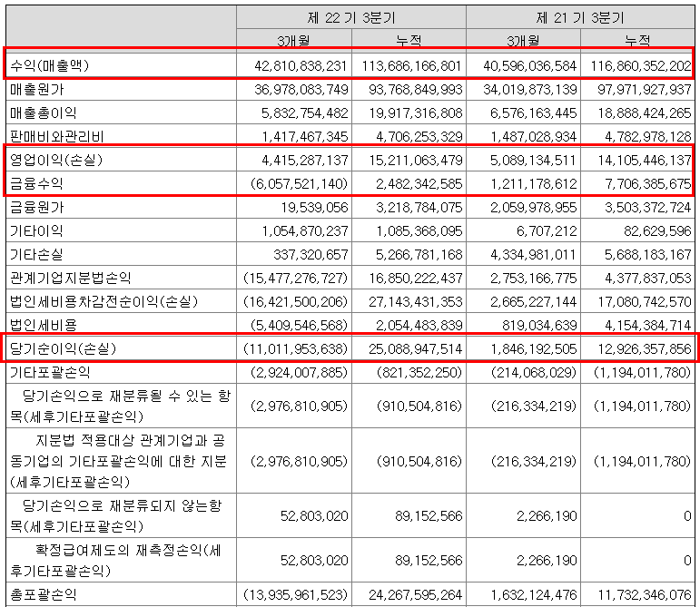The height and width of the screenshot is (607, 700).
Task: Select cost of sales value 97,971,927,937
Action: coord(645,90)
